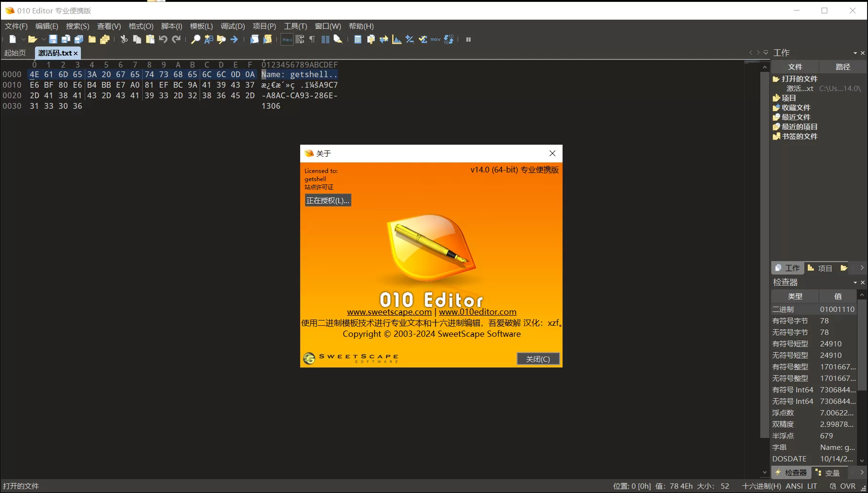The width and height of the screenshot is (868, 493).
Task: Click the Save All toolbar icon
Action: tap(79, 39)
